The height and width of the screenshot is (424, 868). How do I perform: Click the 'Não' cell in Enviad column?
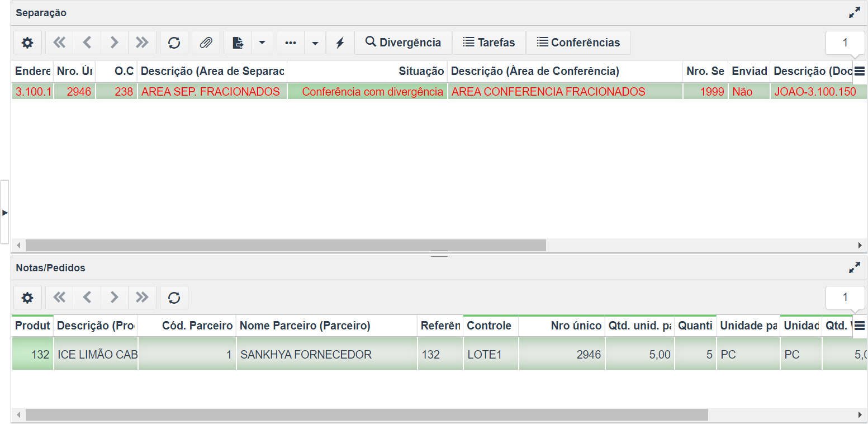(749, 92)
